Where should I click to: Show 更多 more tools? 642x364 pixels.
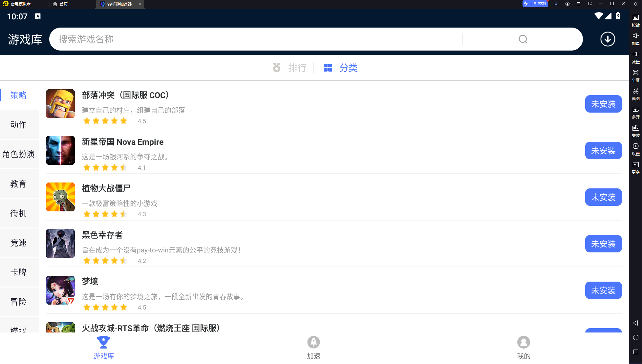pos(636,167)
